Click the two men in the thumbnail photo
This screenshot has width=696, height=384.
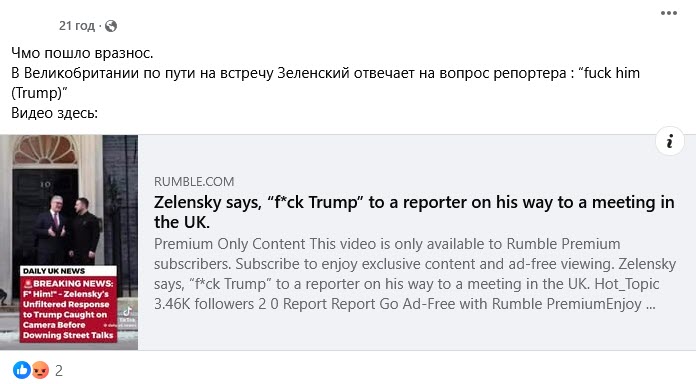click(x=69, y=229)
